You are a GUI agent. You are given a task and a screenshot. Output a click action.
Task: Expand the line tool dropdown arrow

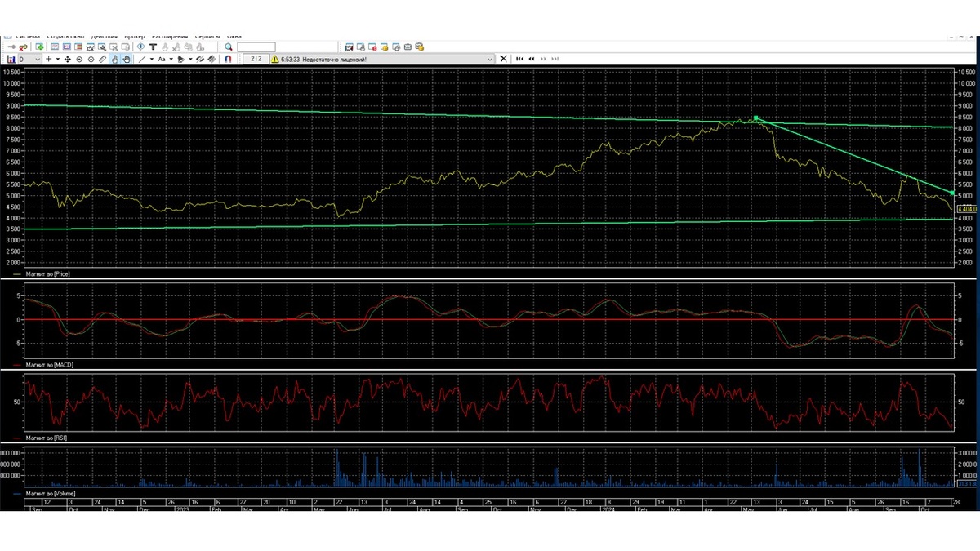pos(152,59)
